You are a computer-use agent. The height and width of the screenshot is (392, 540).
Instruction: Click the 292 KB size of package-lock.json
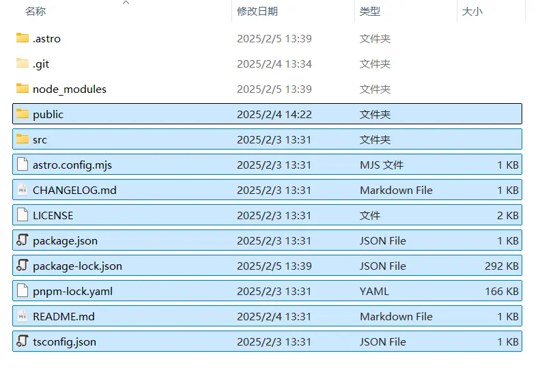click(501, 266)
